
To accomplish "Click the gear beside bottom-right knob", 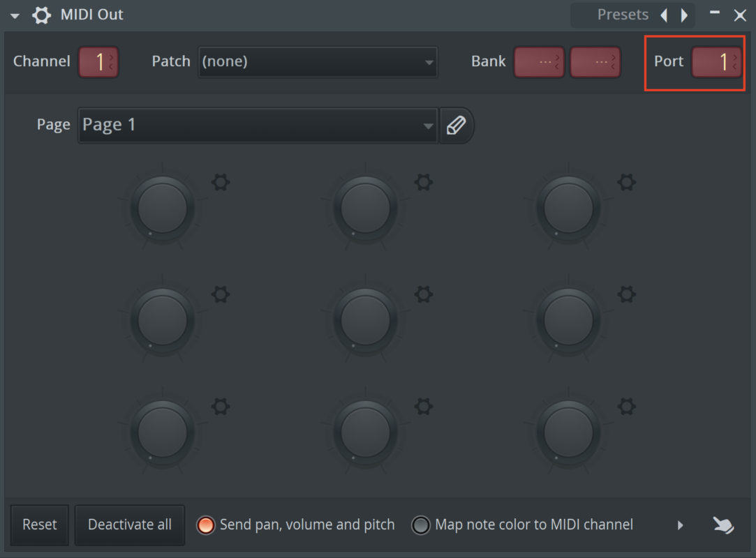I will pyautogui.click(x=627, y=406).
